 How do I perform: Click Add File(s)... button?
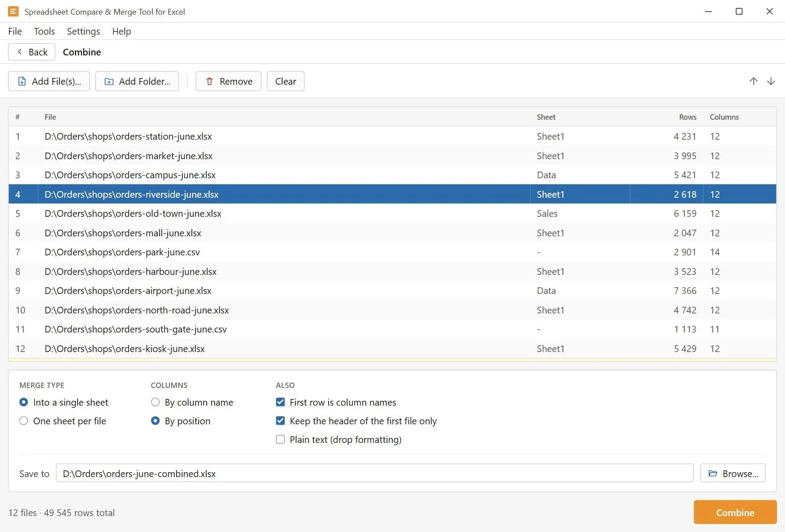[x=49, y=81]
